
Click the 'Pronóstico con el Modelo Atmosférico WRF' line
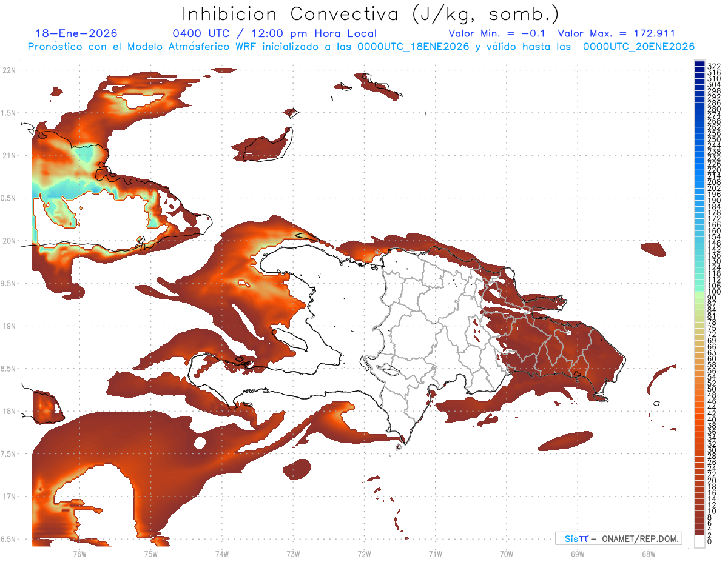(x=361, y=46)
